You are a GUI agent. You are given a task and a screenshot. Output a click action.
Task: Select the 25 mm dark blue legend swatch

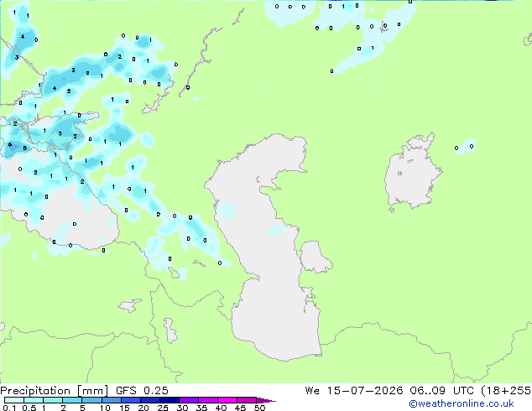170,400
